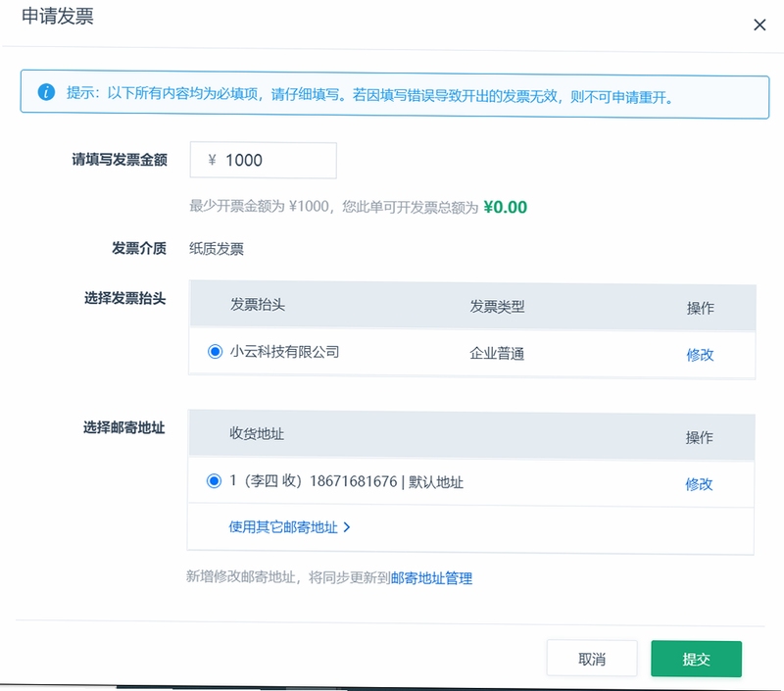784x691 pixels.
Task: Click the 发票介质 label
Action: point(139,248)
